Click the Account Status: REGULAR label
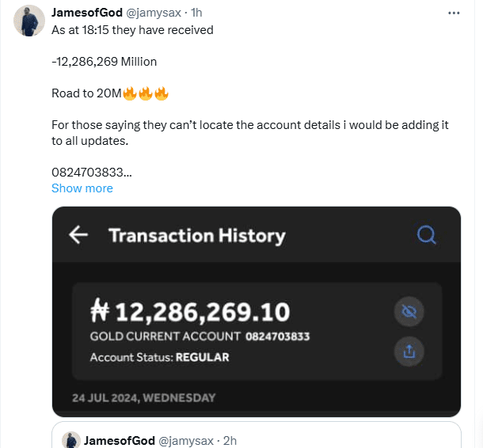The image size is (483, 448). coord(159,357)
